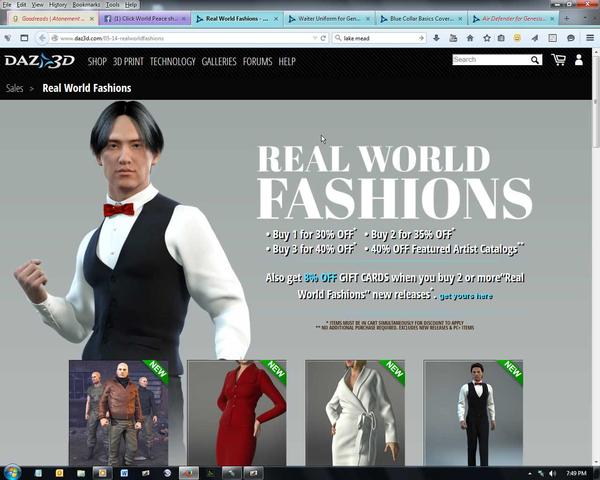
Task: Click the magnifier icon in DAZ search box
Action: pyautogui.click(x=535, y=60)
